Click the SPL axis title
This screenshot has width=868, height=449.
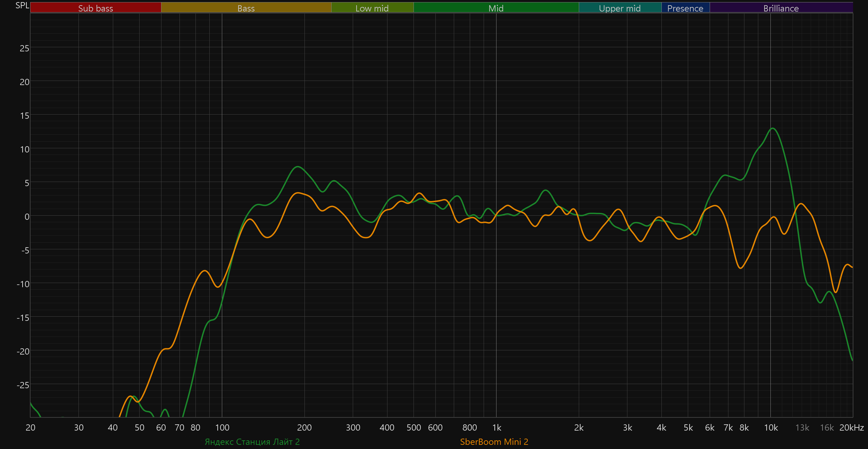click(22, 6)
